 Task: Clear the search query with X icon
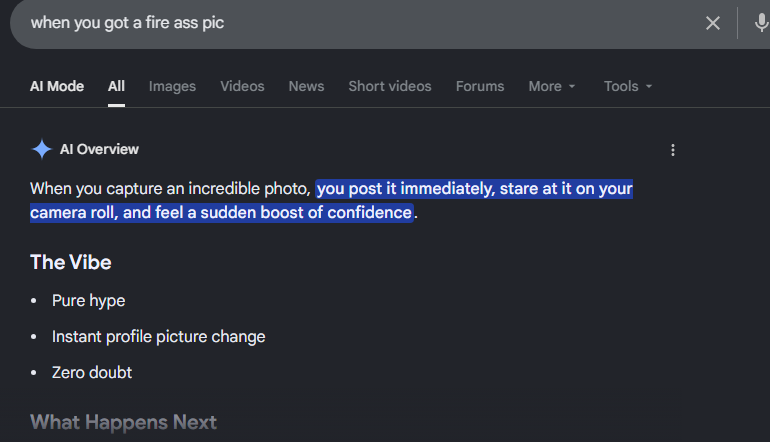[713, 23]
